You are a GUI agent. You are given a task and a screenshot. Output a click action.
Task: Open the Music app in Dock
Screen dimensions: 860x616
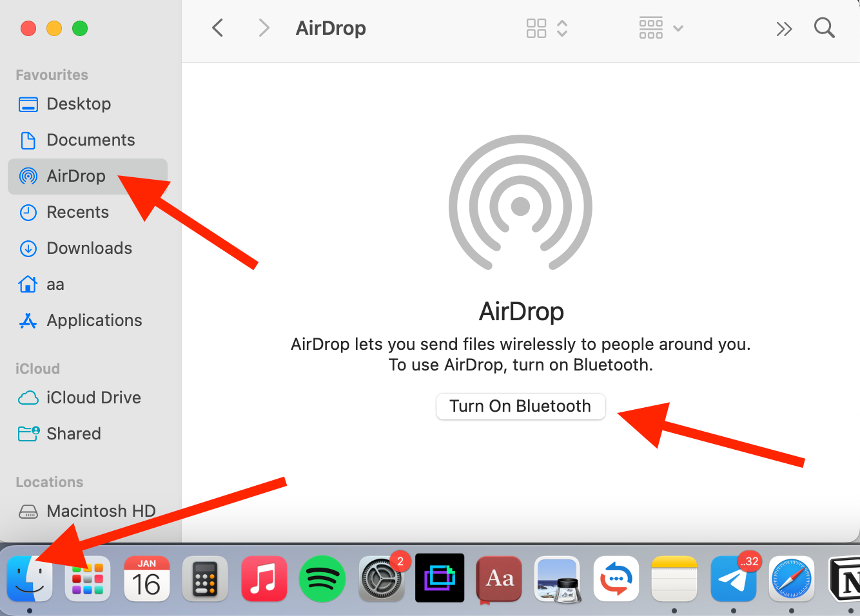click(264, 579)
